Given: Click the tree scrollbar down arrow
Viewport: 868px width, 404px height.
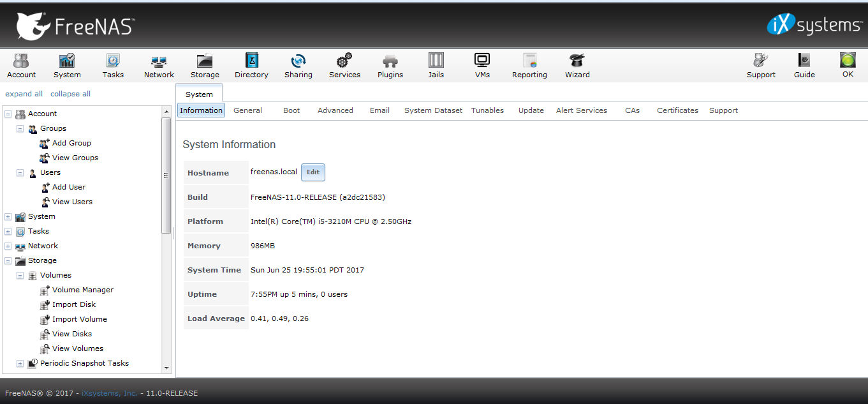Looking at the screenshot, I should (167, 368).
